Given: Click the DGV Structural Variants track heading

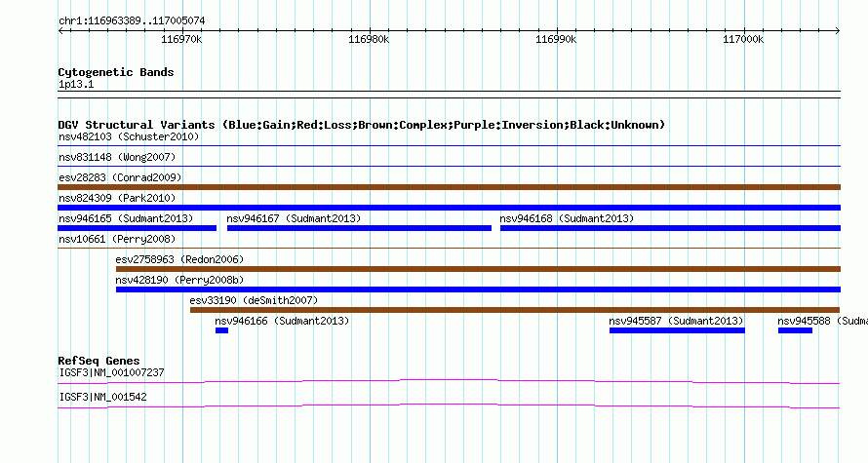Looking at the screenshot, I should (x=362, y=125).
